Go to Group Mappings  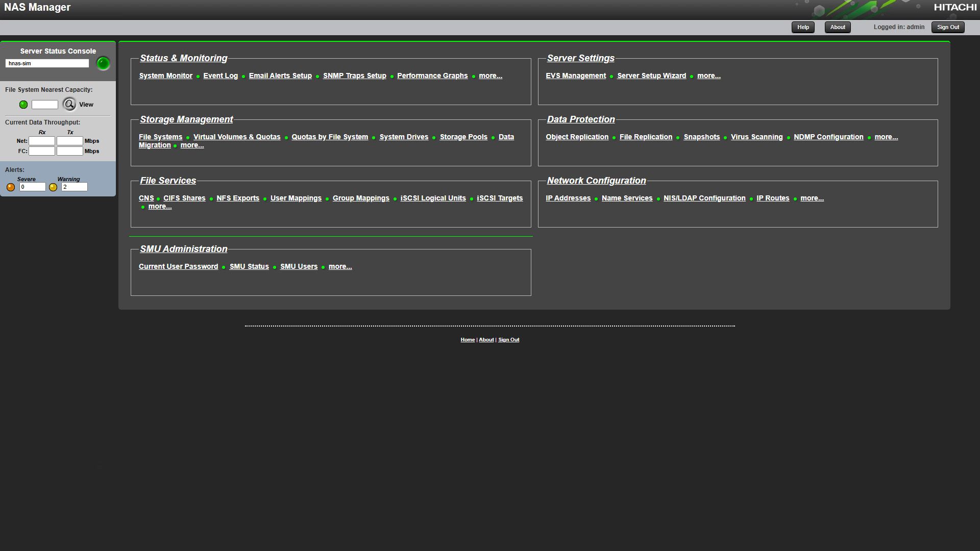[x=361, y=198]
